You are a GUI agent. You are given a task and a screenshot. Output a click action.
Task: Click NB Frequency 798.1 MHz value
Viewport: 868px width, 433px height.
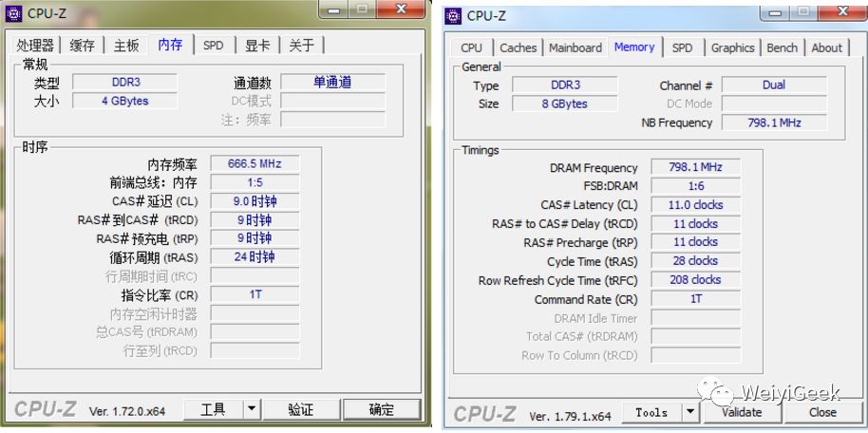click(x=774, y=122)
